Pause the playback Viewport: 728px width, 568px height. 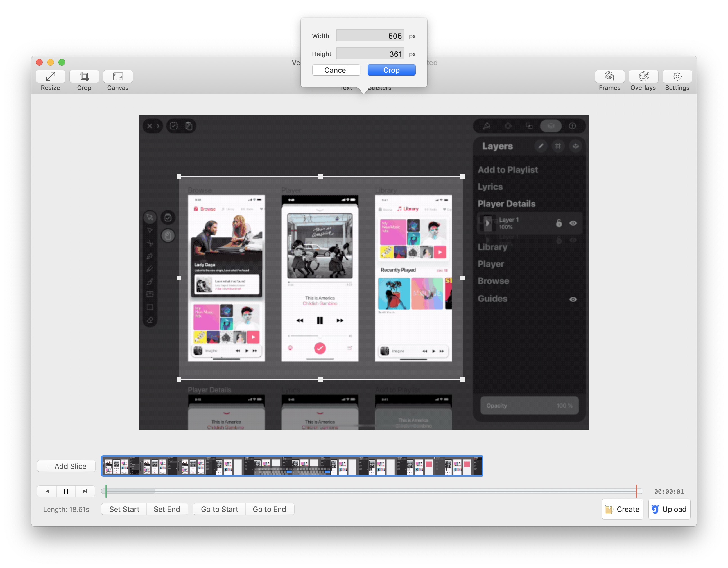click(66, 491)
